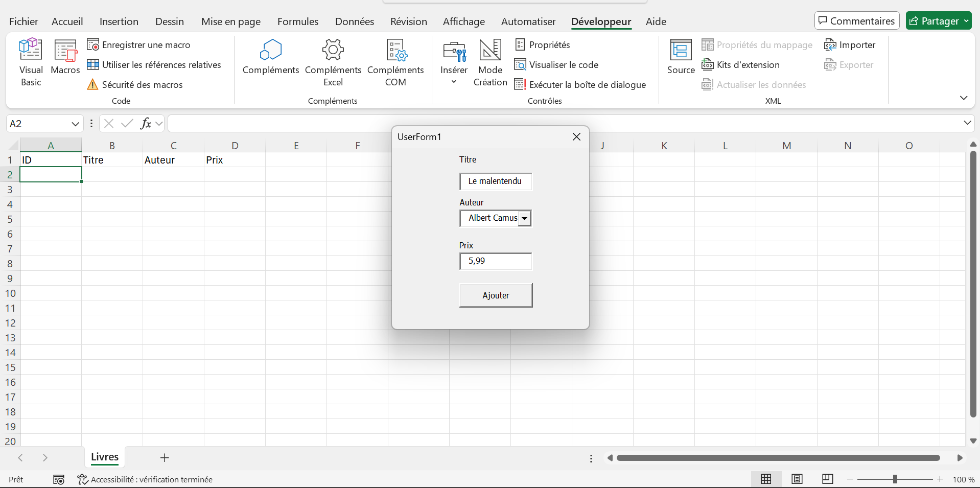Open the Fichier tab
The image size is (980, 488).
coord(24,21)
